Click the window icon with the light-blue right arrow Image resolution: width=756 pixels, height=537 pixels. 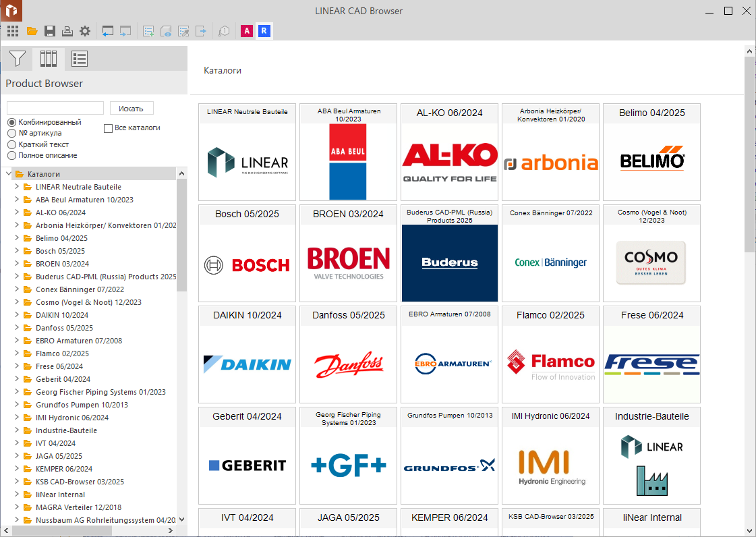click(125, 31)
